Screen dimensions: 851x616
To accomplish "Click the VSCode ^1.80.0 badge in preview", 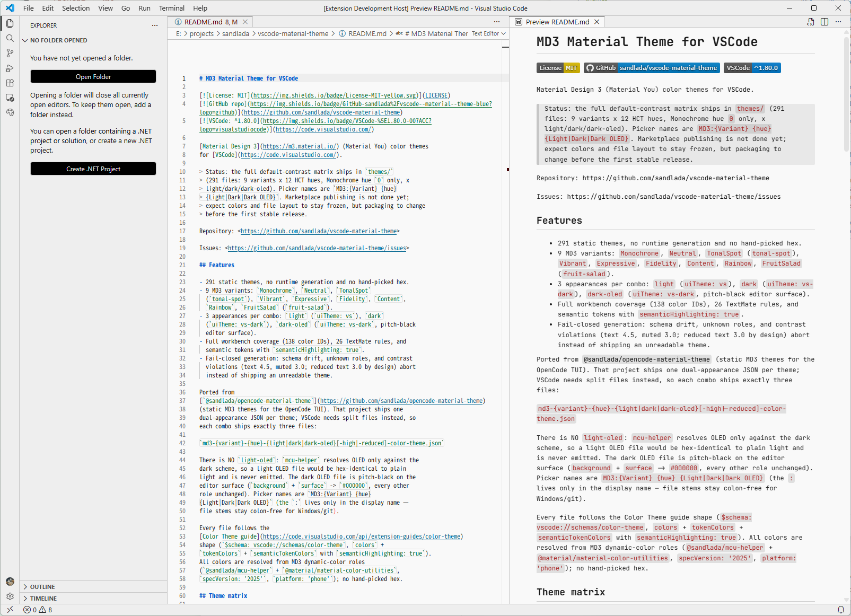I will pyautogui.click(x=752, y=68).
